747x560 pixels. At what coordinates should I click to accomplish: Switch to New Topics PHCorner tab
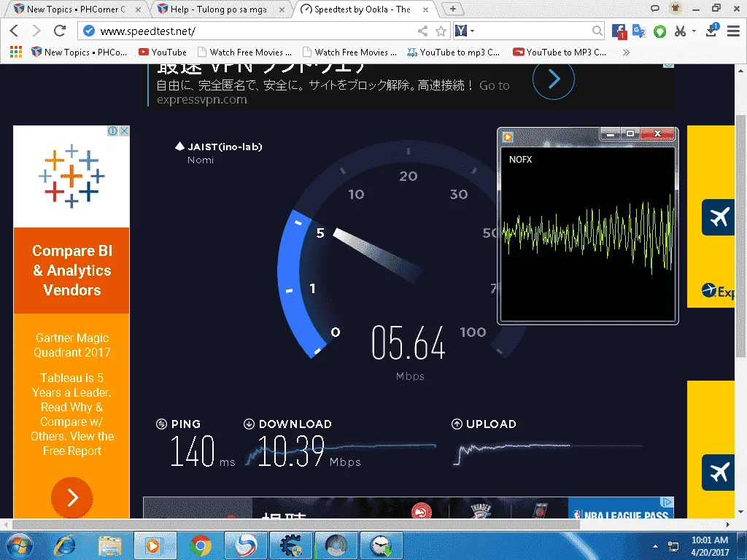click(76, 9)
